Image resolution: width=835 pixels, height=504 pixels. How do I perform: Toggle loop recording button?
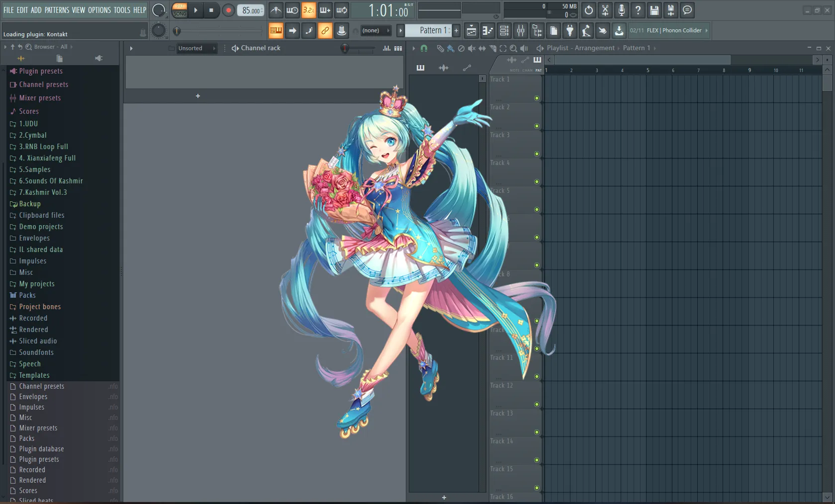(342, 10)
